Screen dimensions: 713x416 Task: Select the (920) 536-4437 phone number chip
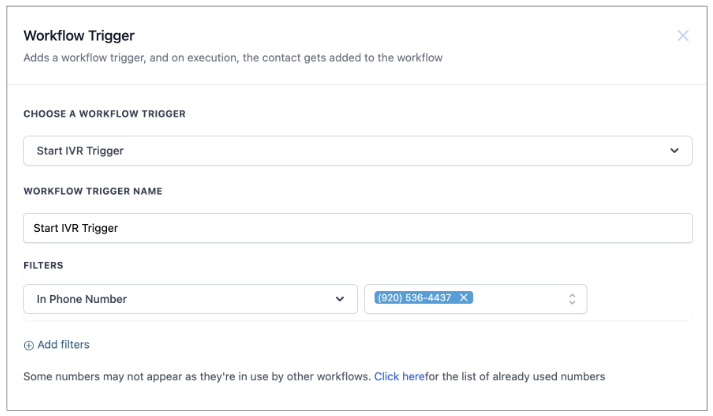point(414,298)
